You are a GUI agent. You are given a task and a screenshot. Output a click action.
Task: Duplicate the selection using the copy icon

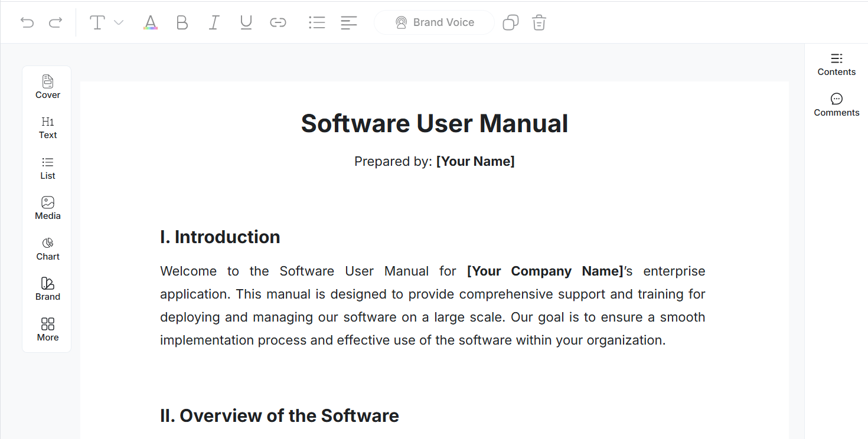(x=510, y=22)
